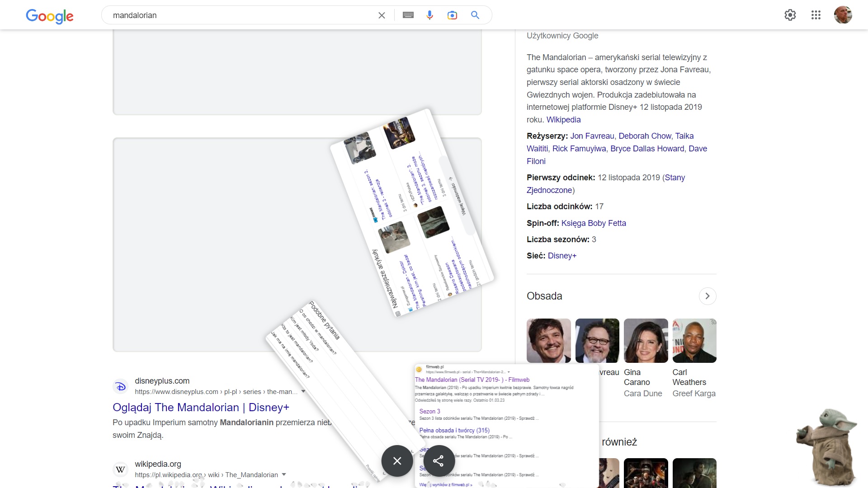
Task: Open the Wikipedia source link
Action: pos(563,120)
